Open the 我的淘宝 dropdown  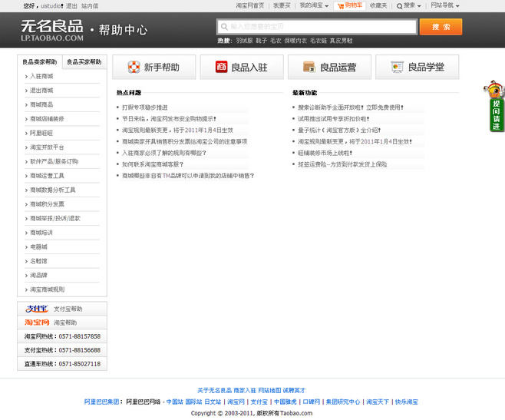[x=314, y=5]
